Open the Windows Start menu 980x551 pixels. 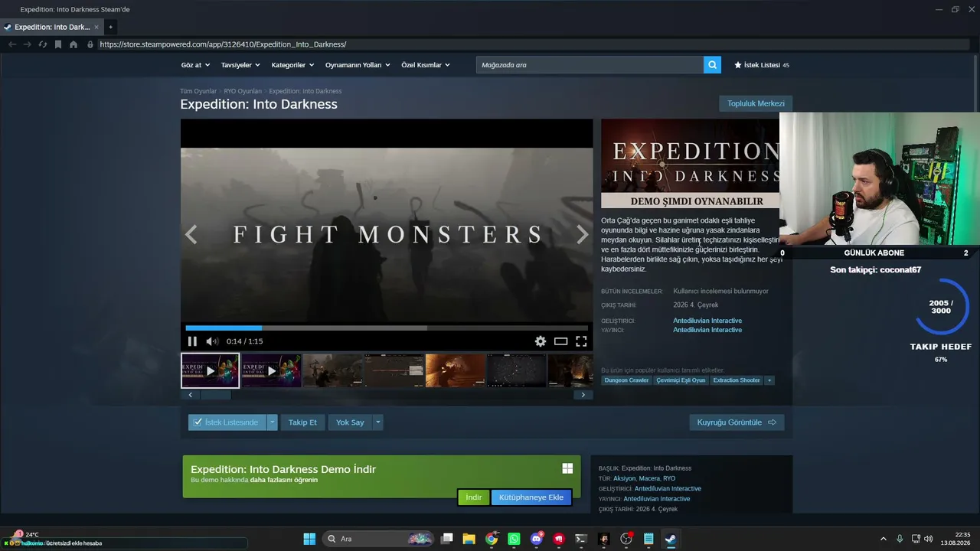309,539
